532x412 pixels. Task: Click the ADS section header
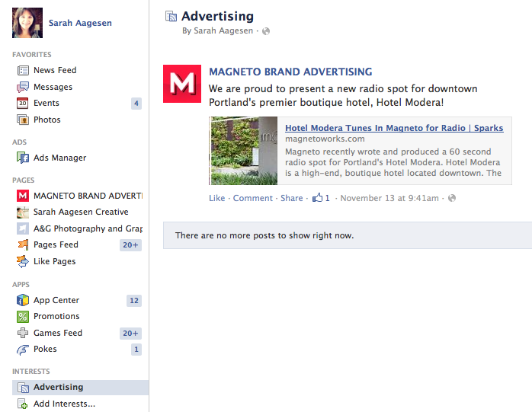coord(19,142)
